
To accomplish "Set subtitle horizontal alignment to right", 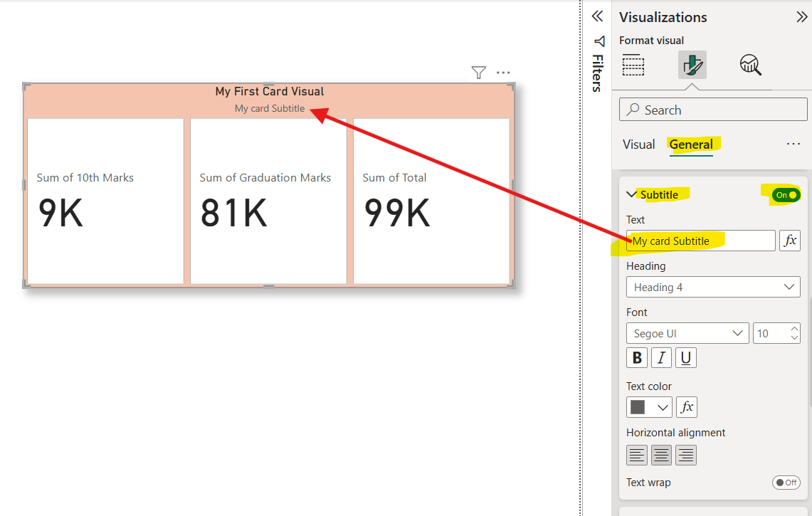I will (x=685, y=455).
